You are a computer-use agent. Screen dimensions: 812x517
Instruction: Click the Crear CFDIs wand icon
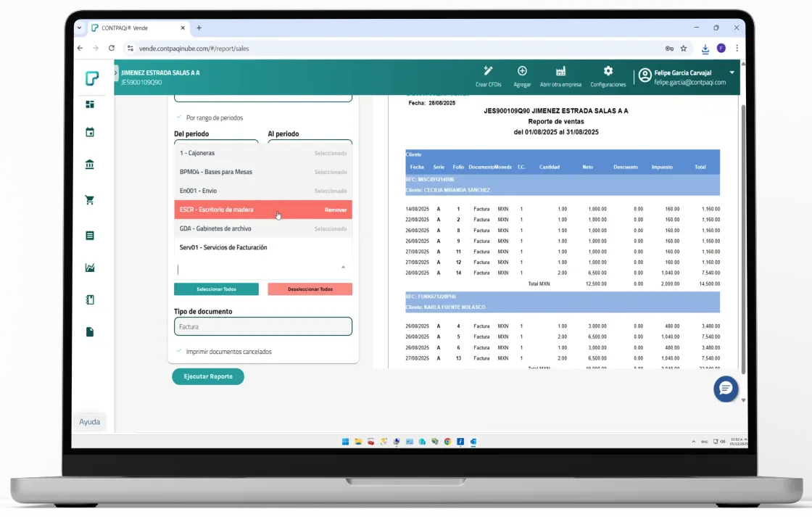click(488, 71)
